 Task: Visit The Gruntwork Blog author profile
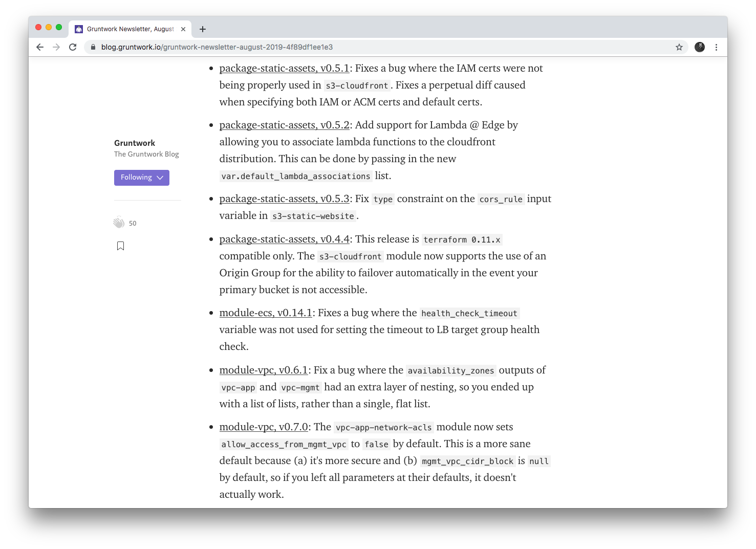pos(146,153)
